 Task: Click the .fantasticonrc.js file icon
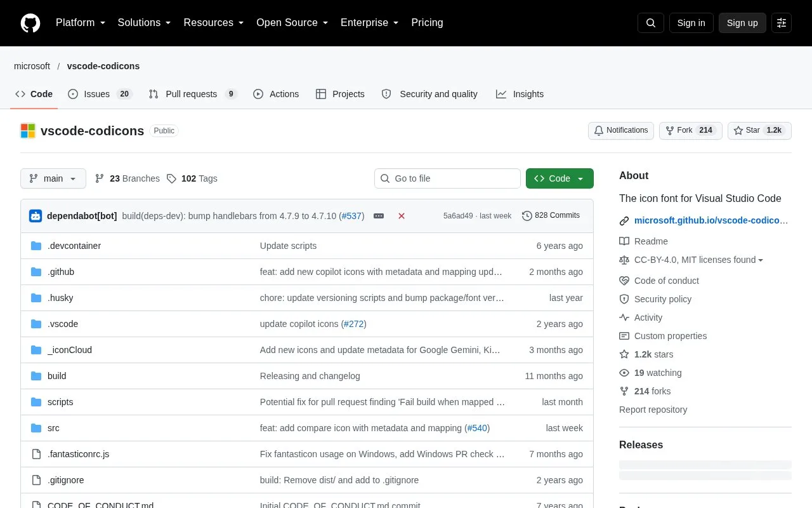(36, 454)
